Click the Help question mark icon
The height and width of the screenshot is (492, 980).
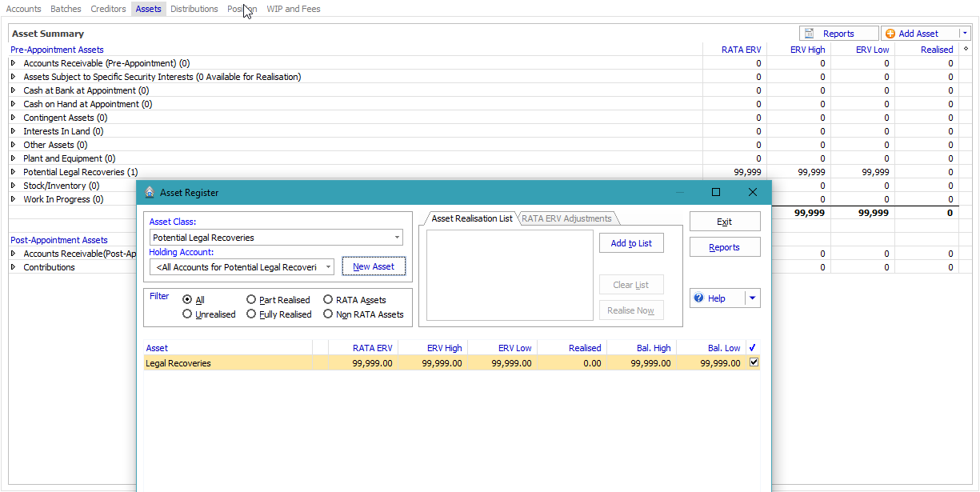pos(698,298)
